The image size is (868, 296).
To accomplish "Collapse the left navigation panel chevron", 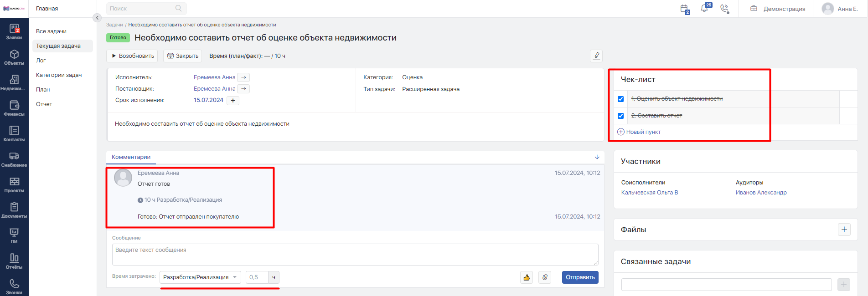I will 97,18.
